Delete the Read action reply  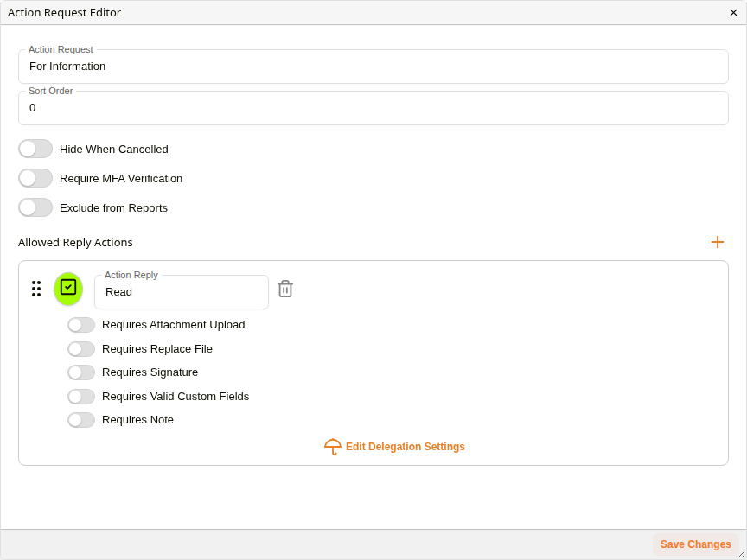pyautogui.click(x=285, y=289)
